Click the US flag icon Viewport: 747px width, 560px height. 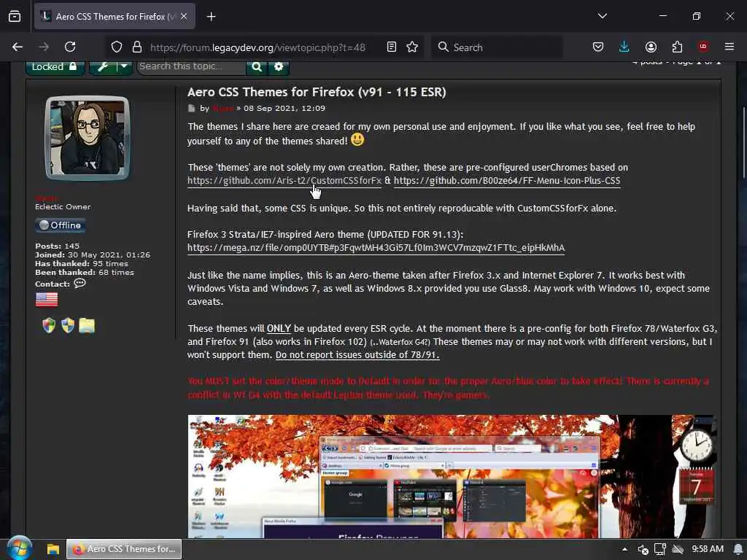(x=47, y=300)
